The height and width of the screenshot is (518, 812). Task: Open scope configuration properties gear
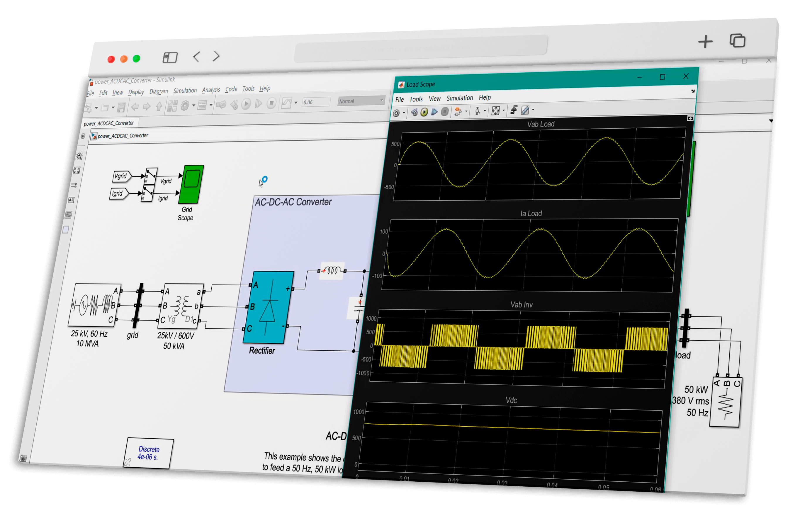pos(397,113)
